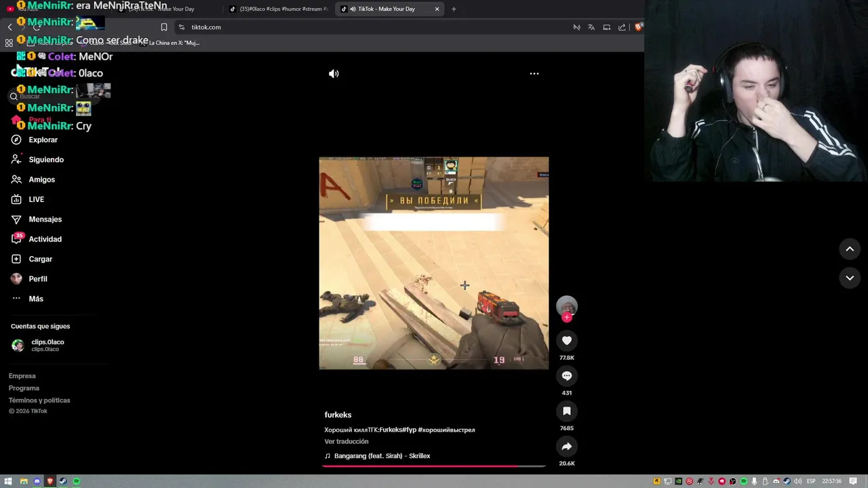Open the video's three-dot options menu
868x488 pixels.
pyautogui.click(x=534, y=73)
